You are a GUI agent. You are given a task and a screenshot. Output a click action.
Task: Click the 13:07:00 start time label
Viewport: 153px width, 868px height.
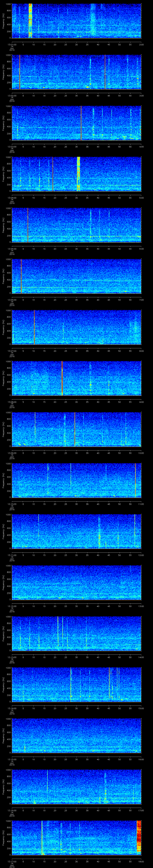point(12,351)
